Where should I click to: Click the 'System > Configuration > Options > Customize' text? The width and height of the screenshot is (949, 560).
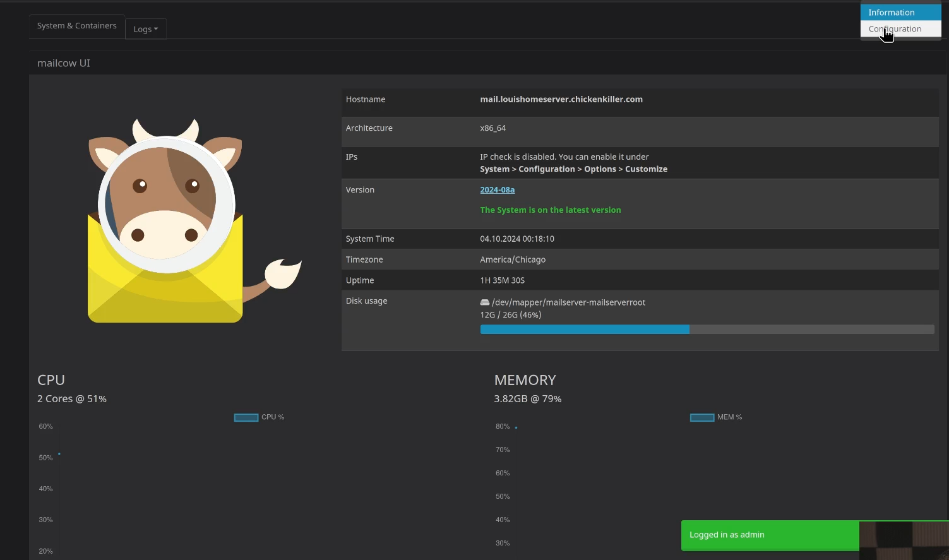pos(573,169)
